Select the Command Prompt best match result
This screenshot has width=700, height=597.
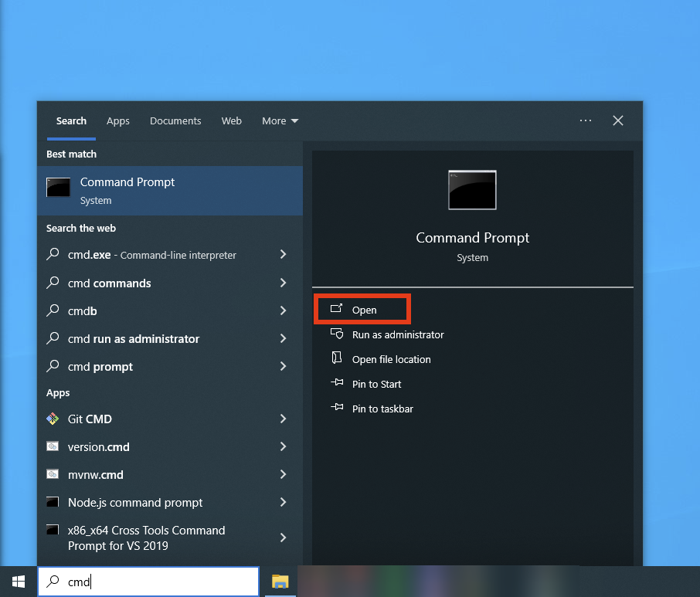coord(170,190)
